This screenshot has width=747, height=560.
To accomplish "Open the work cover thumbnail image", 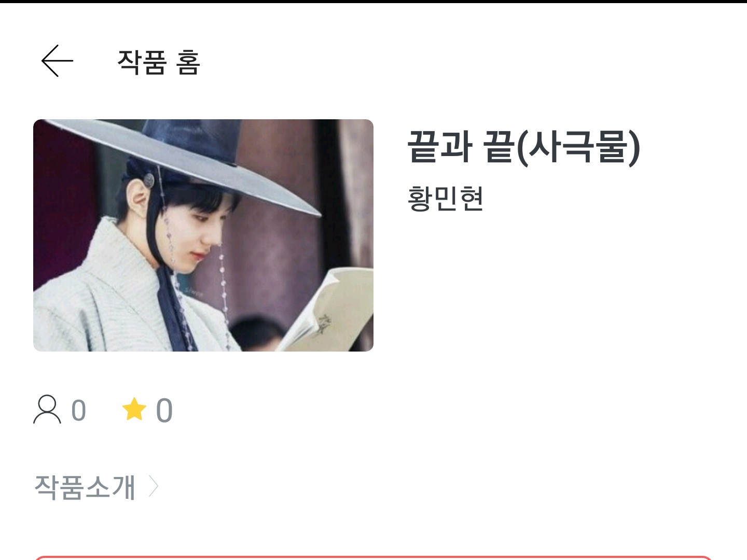I will point(203,235).
